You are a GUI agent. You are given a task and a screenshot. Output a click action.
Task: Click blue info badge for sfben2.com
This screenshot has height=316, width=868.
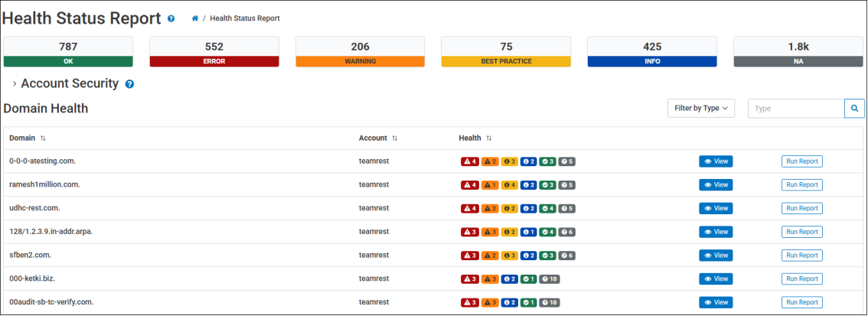[530, 256]
